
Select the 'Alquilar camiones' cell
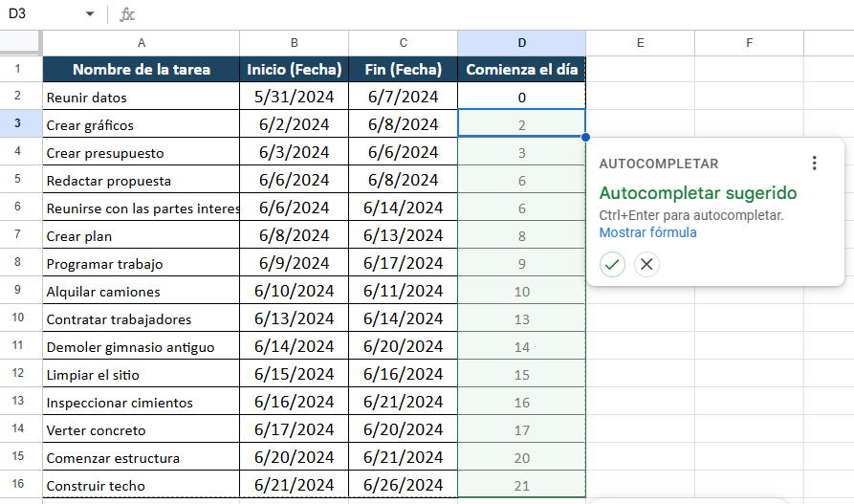coord(142,291)
